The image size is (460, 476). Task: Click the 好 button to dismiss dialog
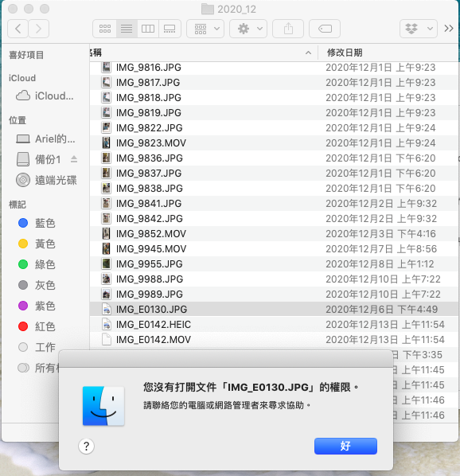click(x=345, y=446)
